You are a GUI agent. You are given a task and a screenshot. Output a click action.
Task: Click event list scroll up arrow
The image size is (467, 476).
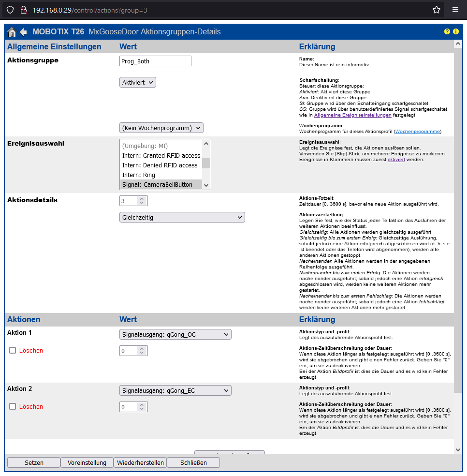point(206,144)
